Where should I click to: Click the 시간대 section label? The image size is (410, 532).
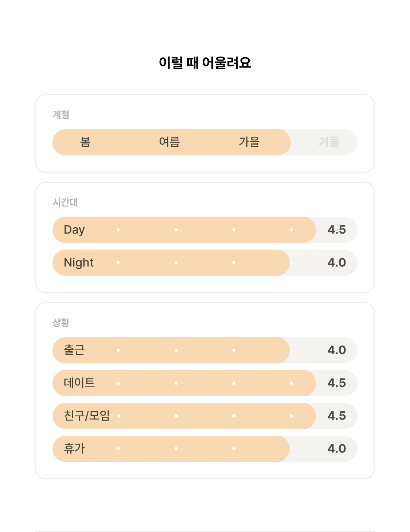click(x=65, y=202)
